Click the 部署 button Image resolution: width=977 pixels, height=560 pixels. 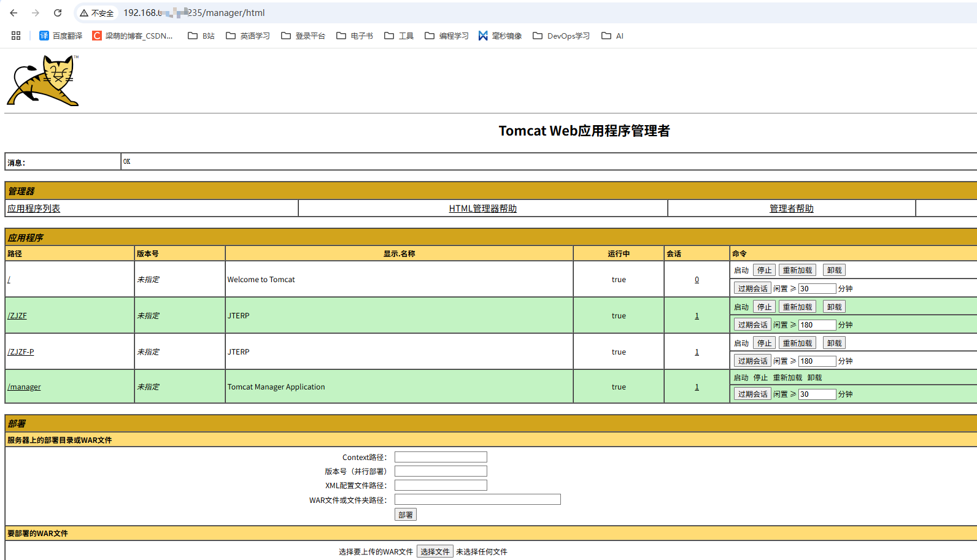pos(406,515)
